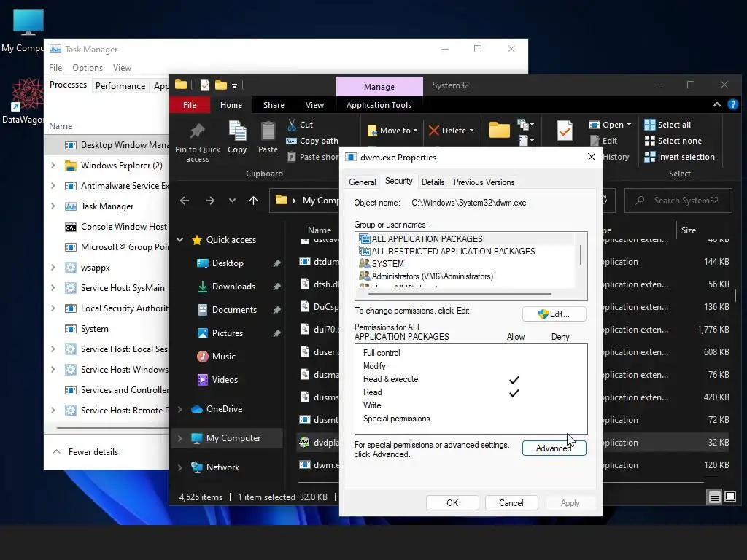Open the Open button dropdown
The height and width of the screenshot is (560, 747).
[630, 125]
